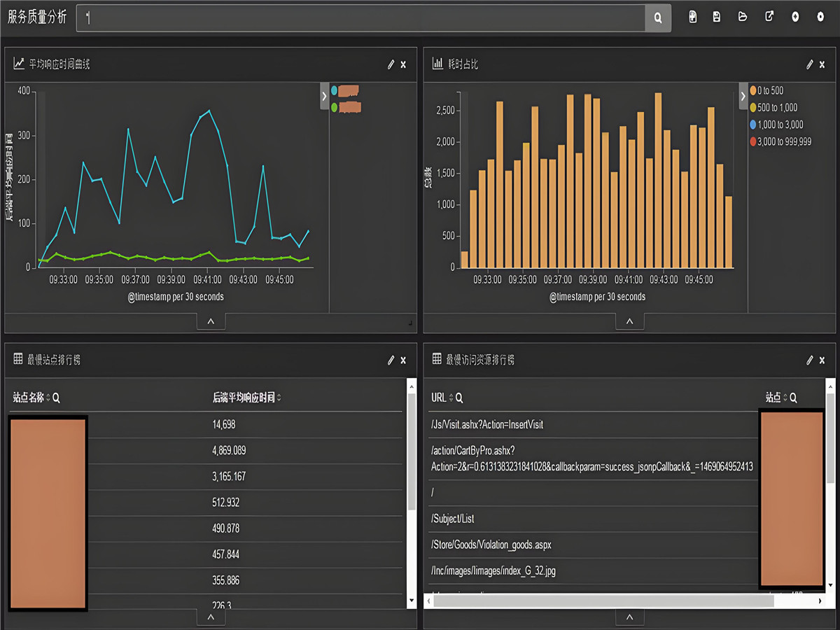Open dashboard options with the gear icon
The height and width of the screenshot is (630, 840).
[820, 17]
